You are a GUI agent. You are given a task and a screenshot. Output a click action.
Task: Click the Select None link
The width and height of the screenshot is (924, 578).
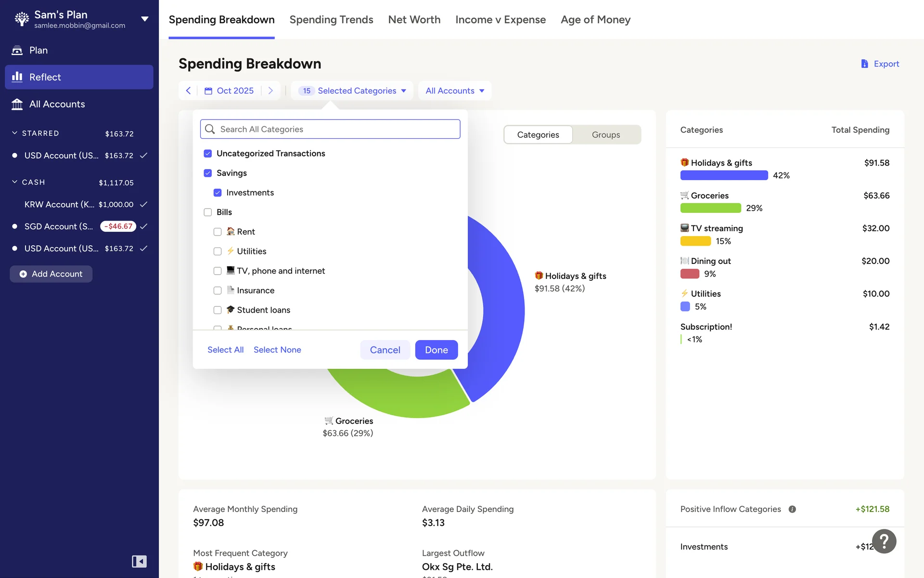(277, 350)
